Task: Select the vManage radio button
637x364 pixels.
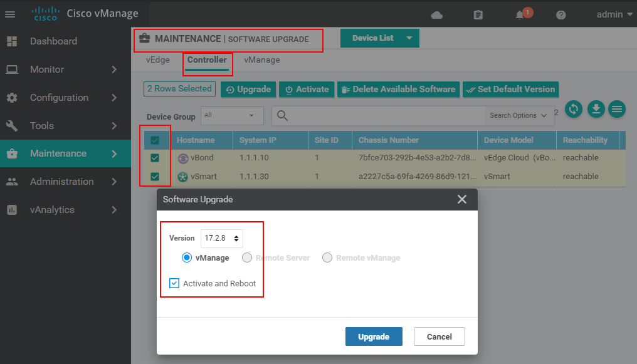Action: click(x=187, y=257)
